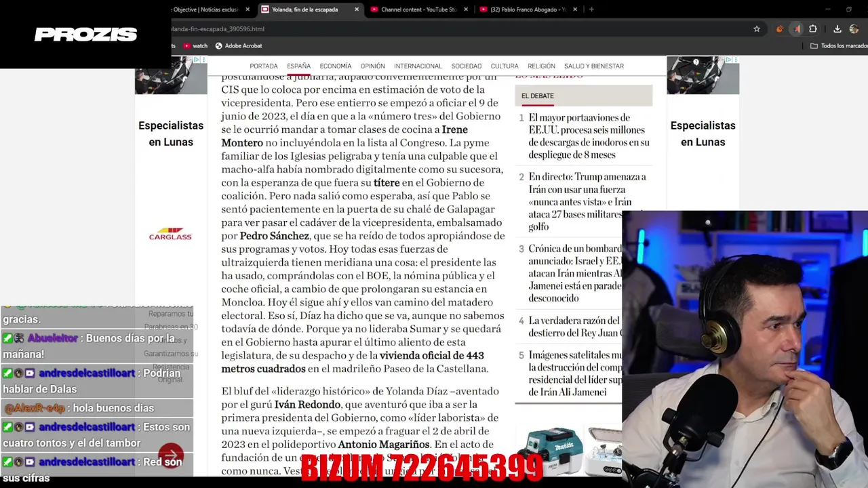Open the ECONOMÍA section
The height and width of the screenshot is (488, 868).
[336, 66]
